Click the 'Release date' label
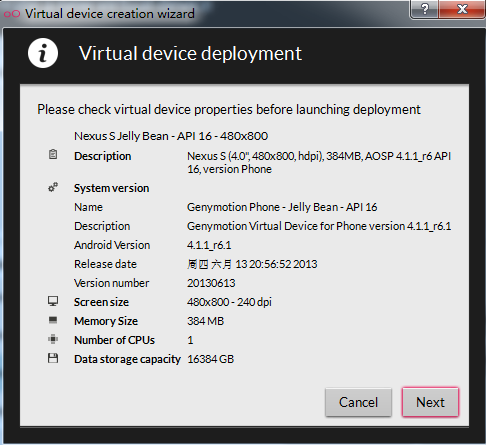Image resolution: width=486 pixels, height=445 pixels. pyautogui.click(x=105, y=264)
